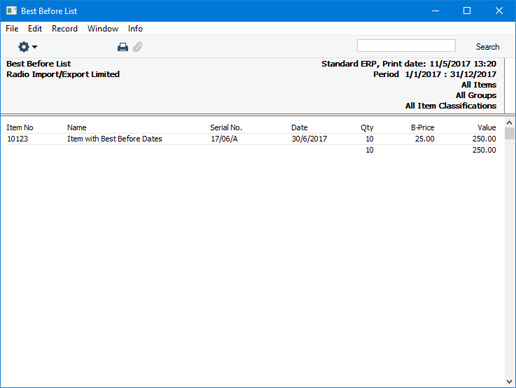Click the 'All Item Classifications' text

[451, 106]
